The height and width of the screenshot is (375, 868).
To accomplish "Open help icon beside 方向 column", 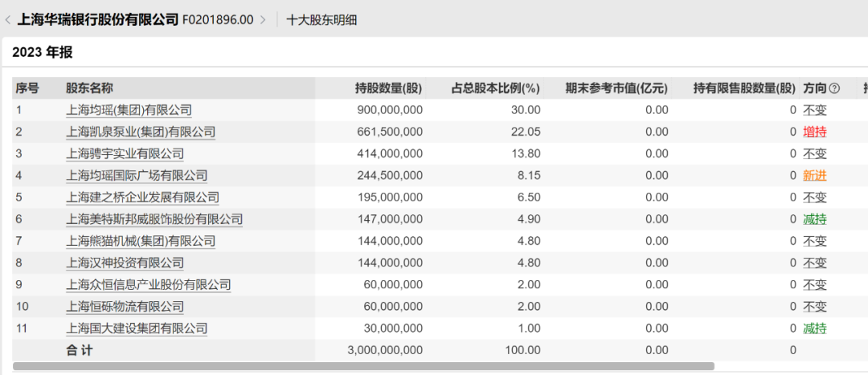I will click(x=835, y=88).
